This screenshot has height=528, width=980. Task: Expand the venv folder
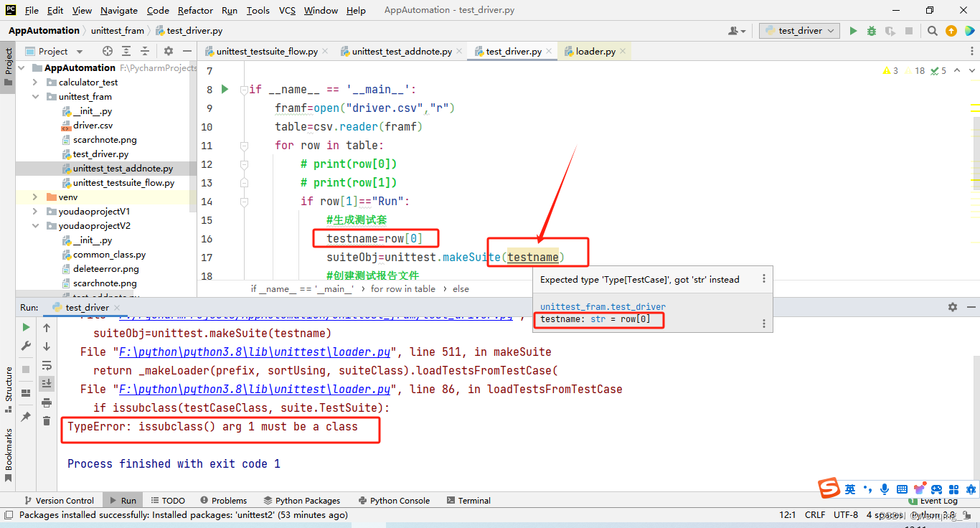(34, 197)
